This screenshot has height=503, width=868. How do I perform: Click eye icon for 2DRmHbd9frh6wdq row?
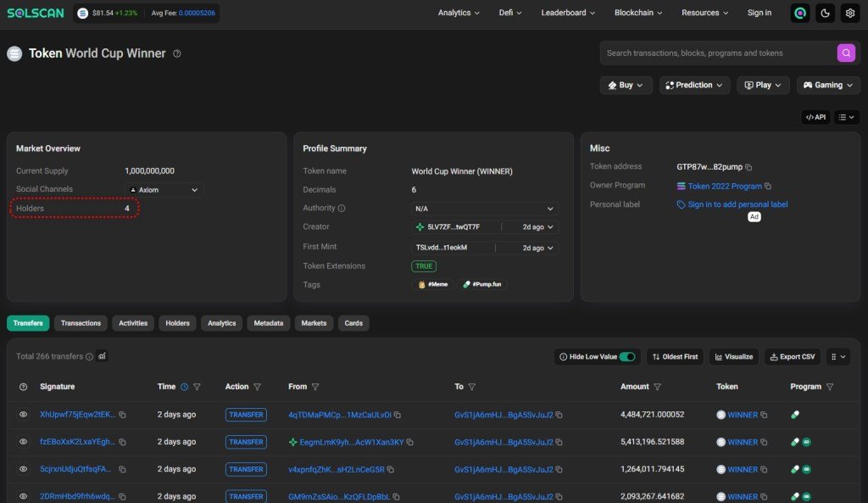(23, 496)
